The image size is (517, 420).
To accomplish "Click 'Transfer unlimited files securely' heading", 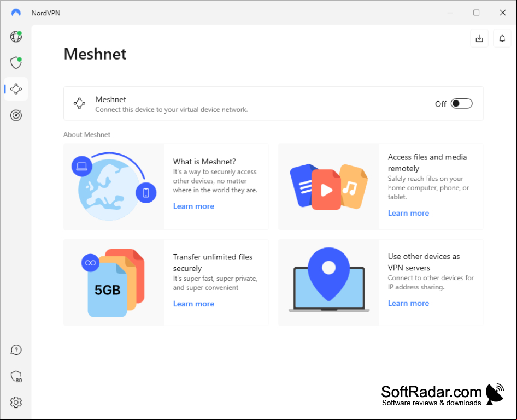I will click(213, 263).
